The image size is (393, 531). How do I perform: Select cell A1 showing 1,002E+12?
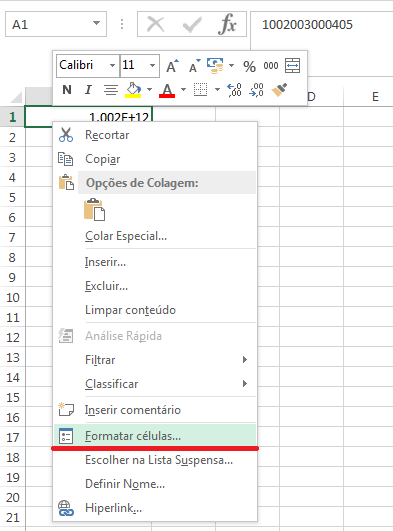pyautogui.click(x=89, y=117)
